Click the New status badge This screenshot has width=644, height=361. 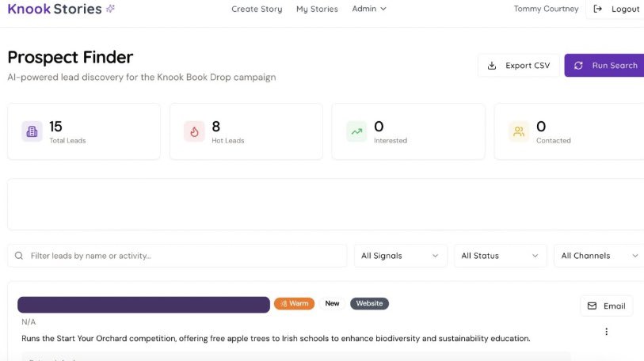pos(332,303)
